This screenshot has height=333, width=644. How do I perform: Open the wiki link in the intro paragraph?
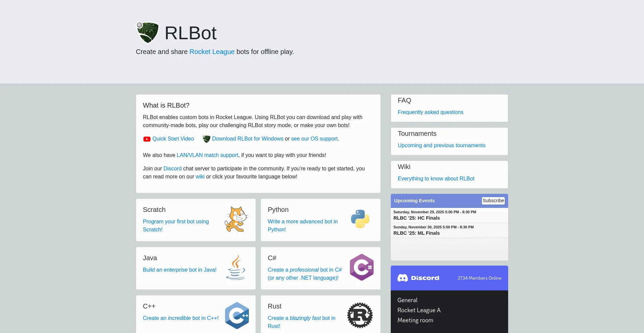200,176
